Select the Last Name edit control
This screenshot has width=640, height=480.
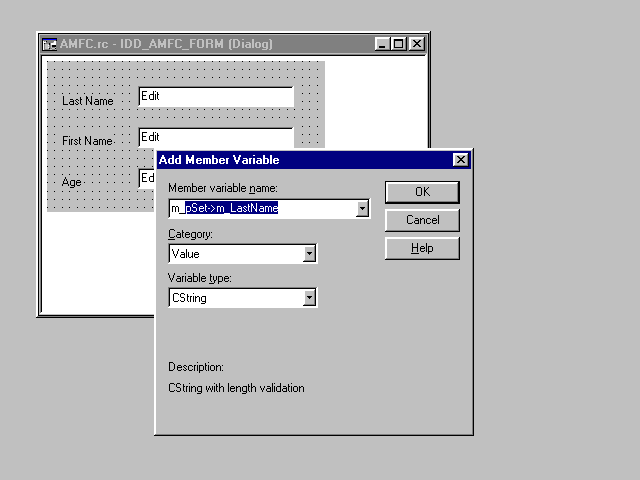click(x=216, y=96)
